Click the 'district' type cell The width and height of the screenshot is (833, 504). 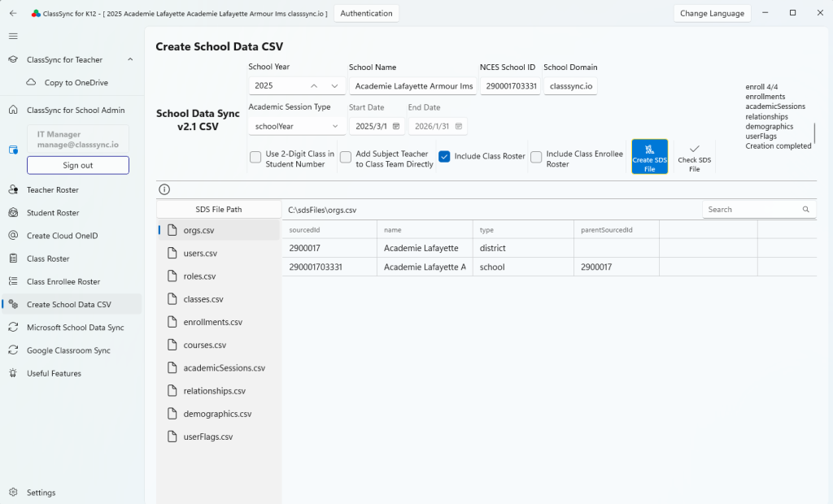click(523, 248)
